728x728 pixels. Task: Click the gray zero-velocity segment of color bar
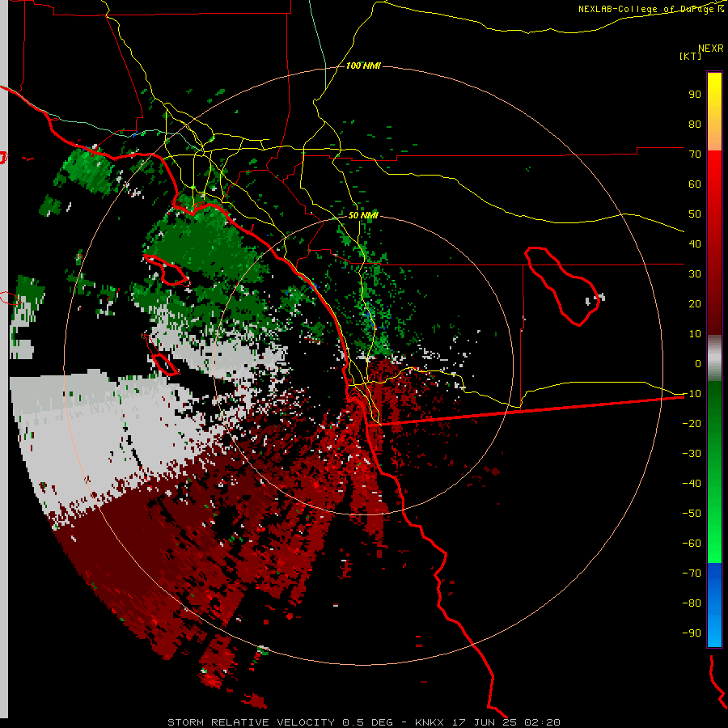(x=714, y=358)
